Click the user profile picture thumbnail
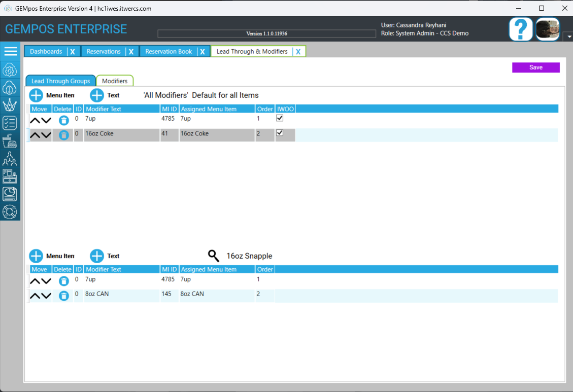 click(548, 29)
